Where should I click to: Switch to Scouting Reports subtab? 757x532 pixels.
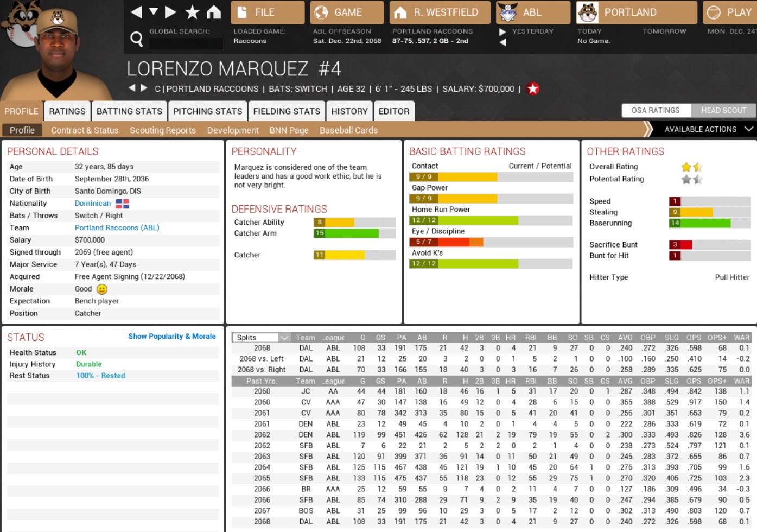(x=163, y=130)
